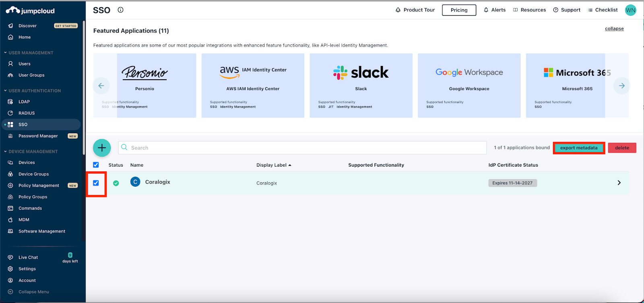
Task: Click the Supported Functionality column header
Action: click(376, 165)
